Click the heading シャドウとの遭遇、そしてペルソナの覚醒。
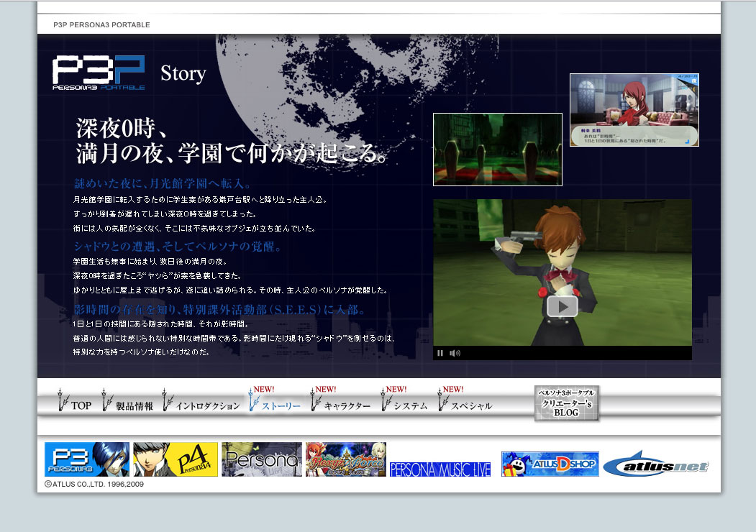 pos(178,247)
